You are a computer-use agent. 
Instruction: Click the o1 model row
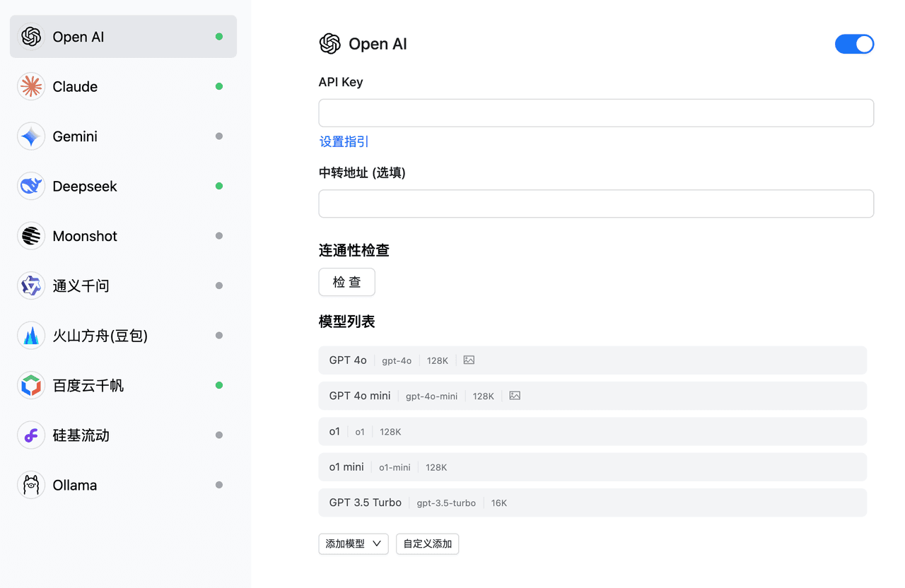[x=592, y=431]
